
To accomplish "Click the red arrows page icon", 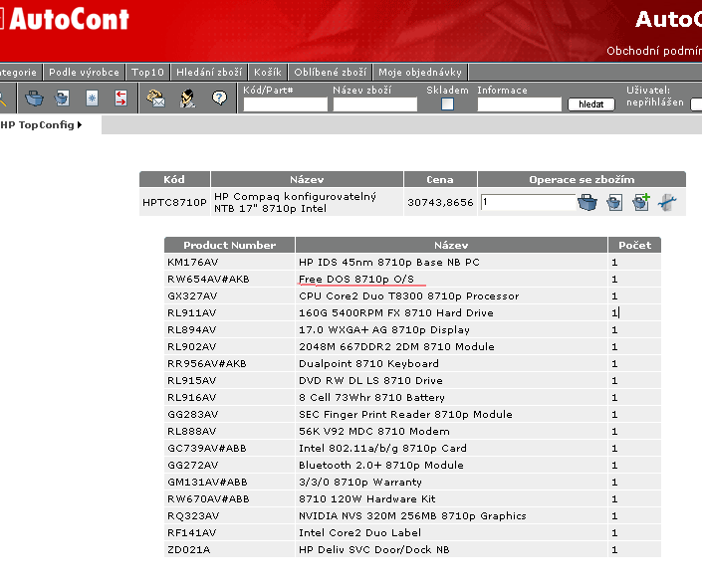I will tap(120, 98).
